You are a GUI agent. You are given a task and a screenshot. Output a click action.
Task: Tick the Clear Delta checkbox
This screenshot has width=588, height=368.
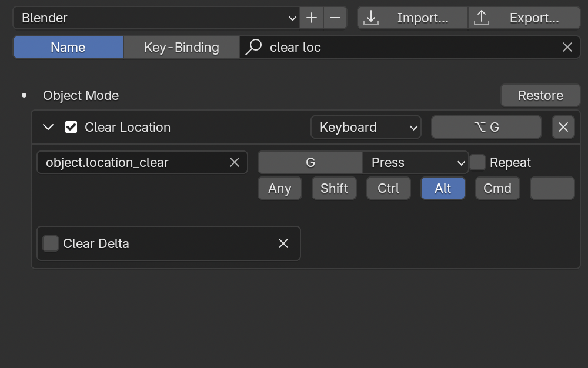[50, 243]
